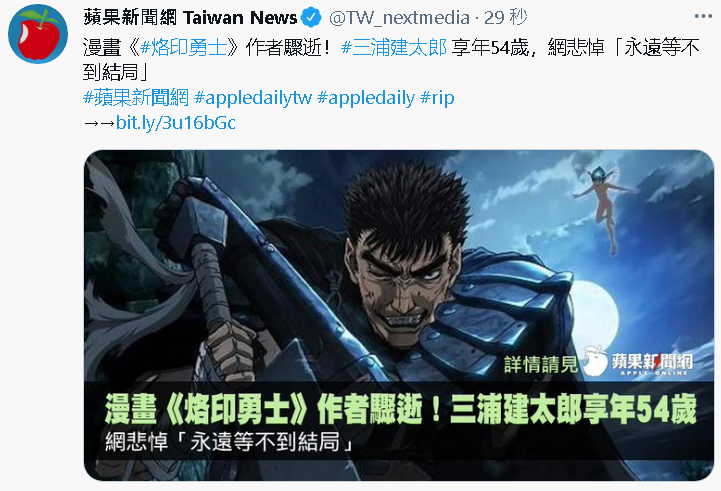Click the #appledaily hashtag
The height and width of the screenshot is (491, 721).
tap(366, 97)
